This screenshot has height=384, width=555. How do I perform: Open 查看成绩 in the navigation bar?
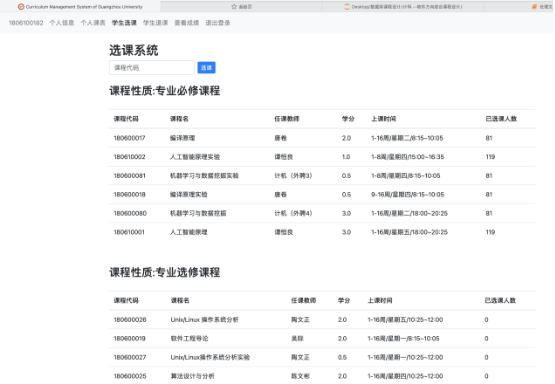coord(187,23)
